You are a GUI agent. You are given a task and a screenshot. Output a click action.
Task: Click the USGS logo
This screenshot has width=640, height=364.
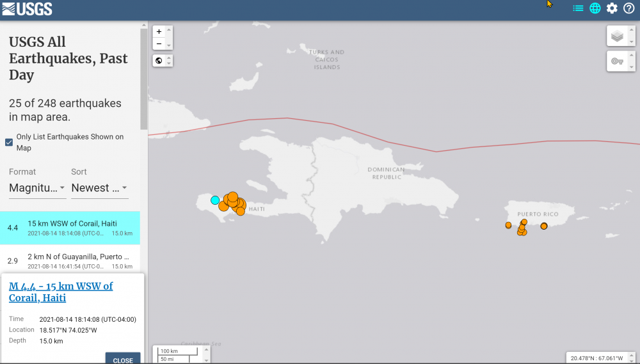pos(27,9)
